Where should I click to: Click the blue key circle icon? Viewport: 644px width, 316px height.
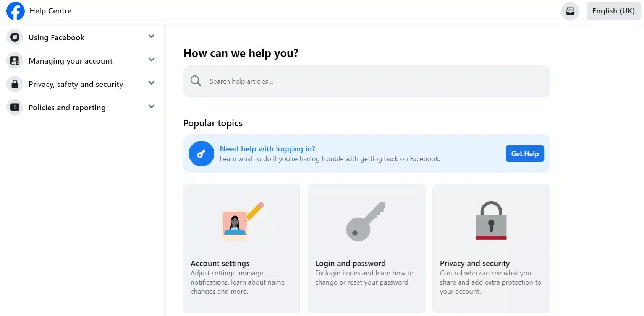pyautogui.click(x=201, y=153)
